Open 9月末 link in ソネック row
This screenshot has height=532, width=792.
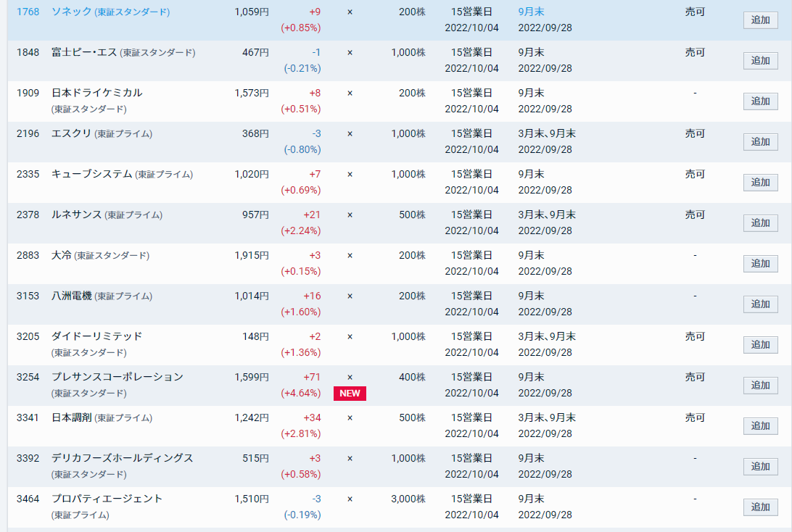pyautogui.click(x=532, y=12)
